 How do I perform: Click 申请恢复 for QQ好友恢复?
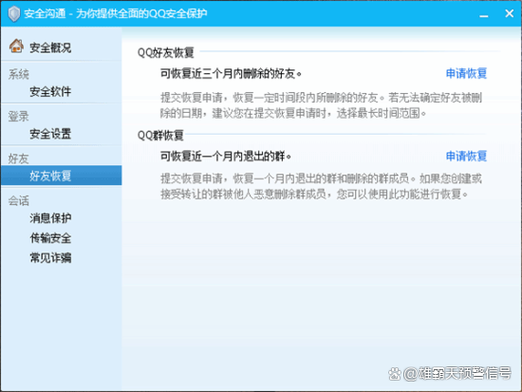[466, 73]
